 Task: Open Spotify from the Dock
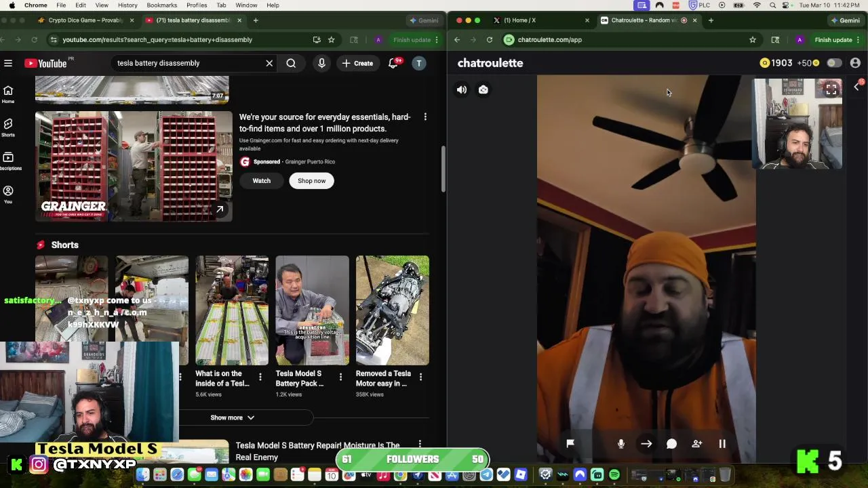[x=614, y=475]
